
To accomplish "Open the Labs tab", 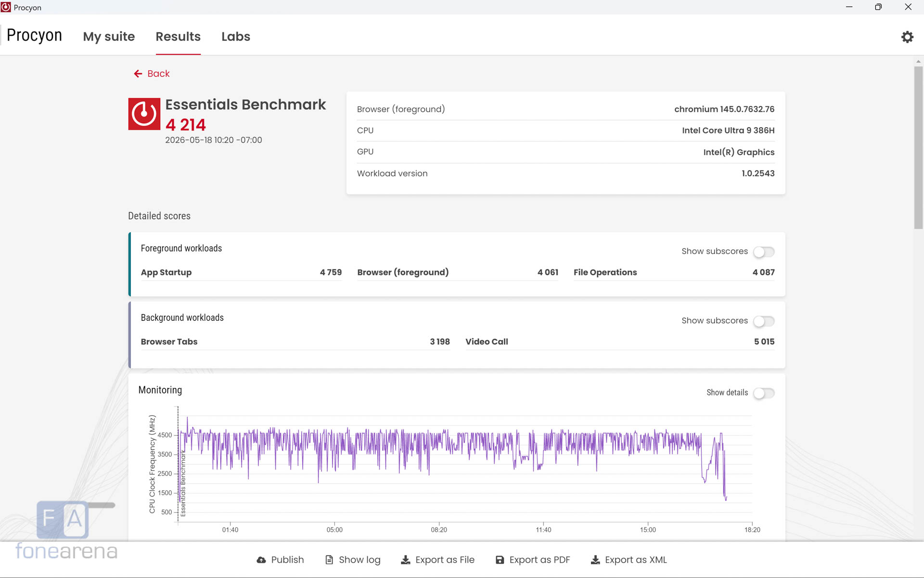I will click(236, 37).
